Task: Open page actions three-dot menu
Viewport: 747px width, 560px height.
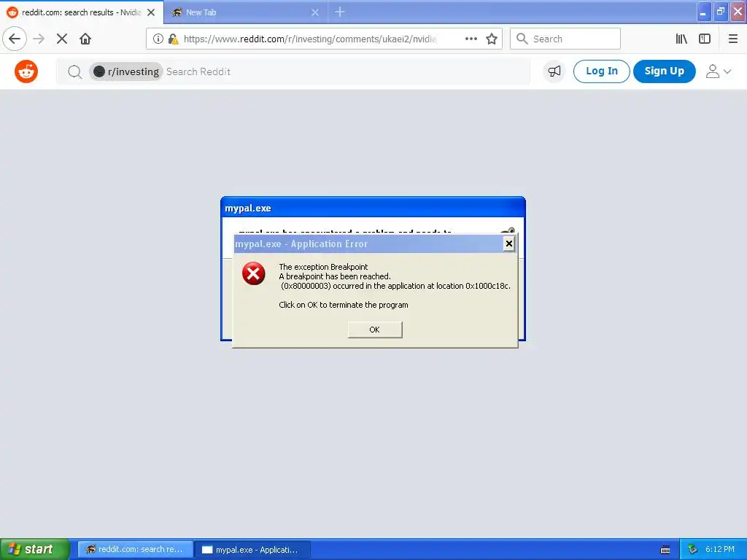Action: (x=471, y=39)
